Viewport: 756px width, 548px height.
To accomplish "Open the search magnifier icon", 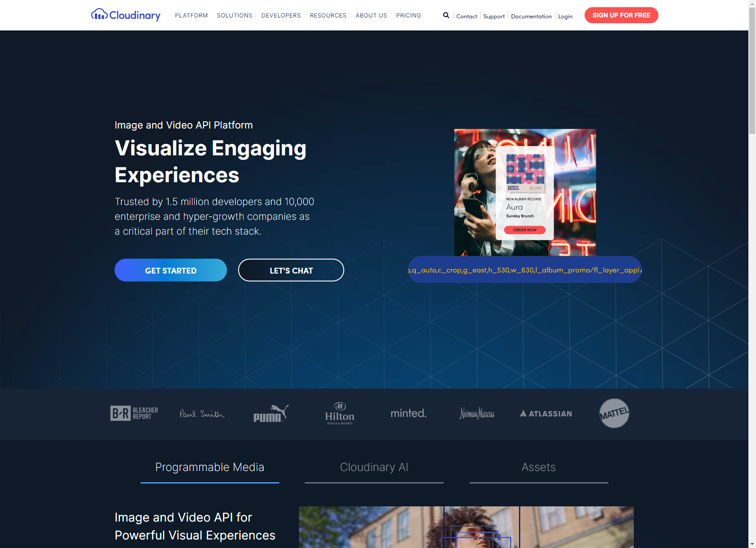I will 446,15.
